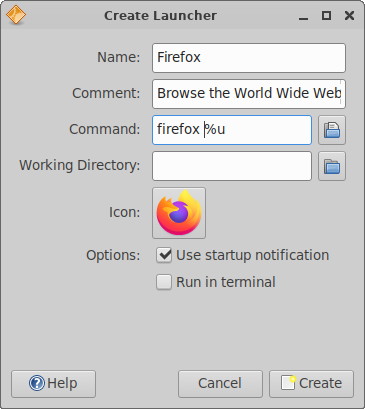365x409 pixels.
Task: Click the Name field containing Firefox
Action: point(249,58)
